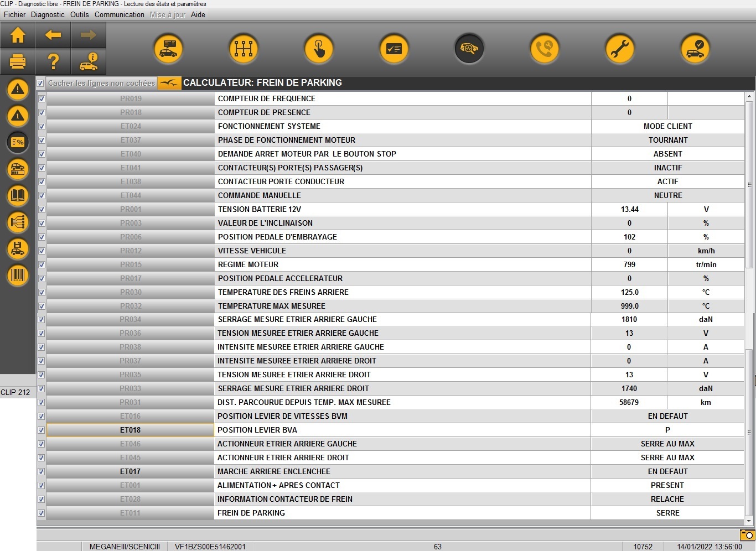Select the ET046 row header cell

click(x=131, y=444)
